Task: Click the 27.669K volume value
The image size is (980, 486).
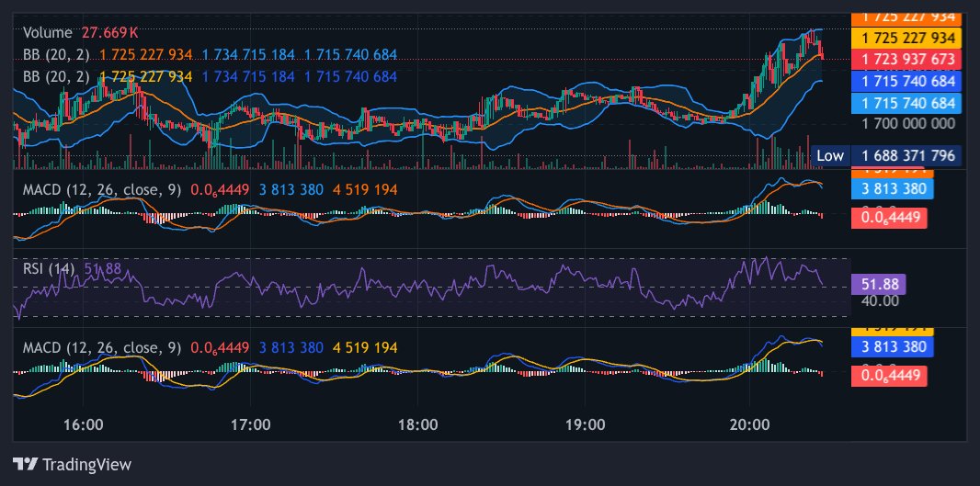Action: [110, 32]
